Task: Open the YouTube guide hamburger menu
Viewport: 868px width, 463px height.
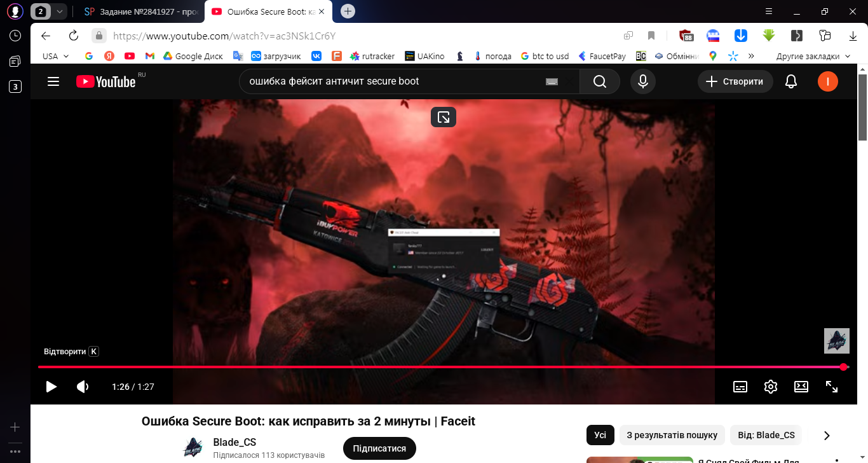Action: pyautogui.click(x=53, y=81)
